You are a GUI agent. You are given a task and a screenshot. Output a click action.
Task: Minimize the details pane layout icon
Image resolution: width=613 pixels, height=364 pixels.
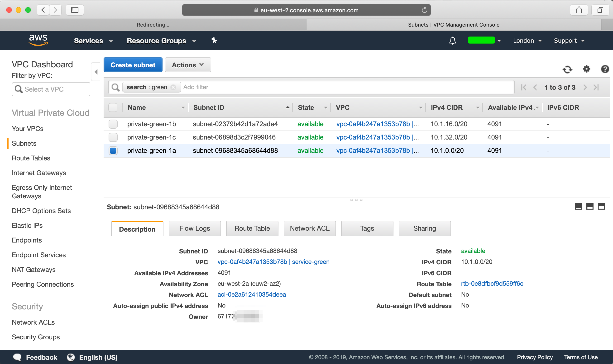(x=578, y=206)
